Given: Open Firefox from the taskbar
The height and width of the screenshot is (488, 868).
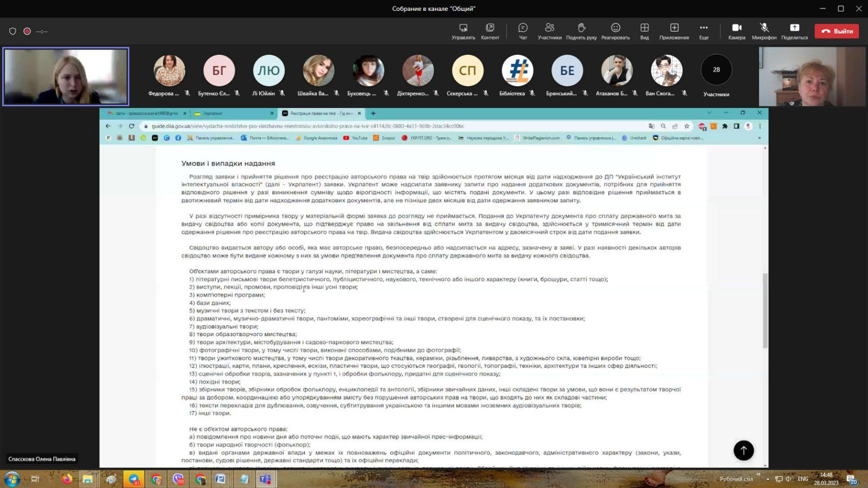Looking at the screenshot, I should (67, 479).
